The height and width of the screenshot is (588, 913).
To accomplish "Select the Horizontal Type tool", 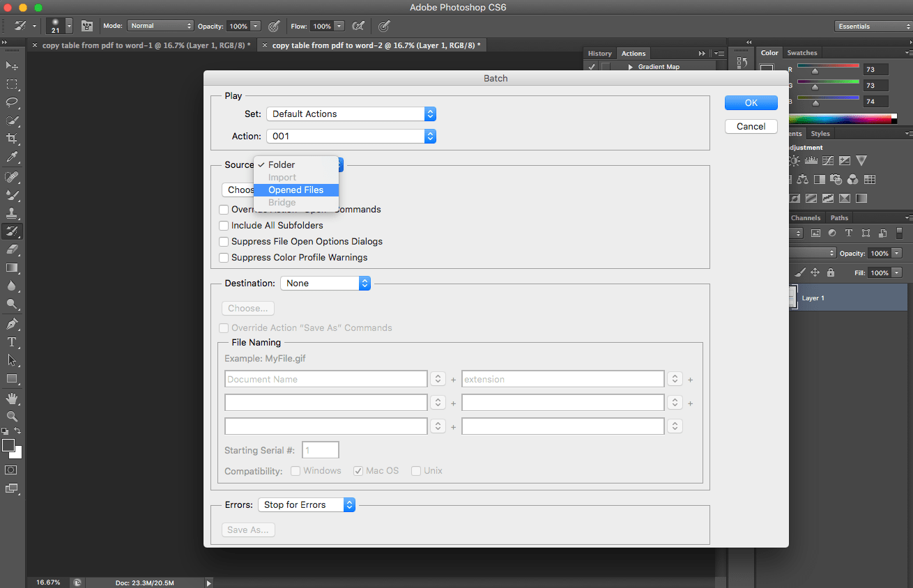I will click(x=12, y=342).
